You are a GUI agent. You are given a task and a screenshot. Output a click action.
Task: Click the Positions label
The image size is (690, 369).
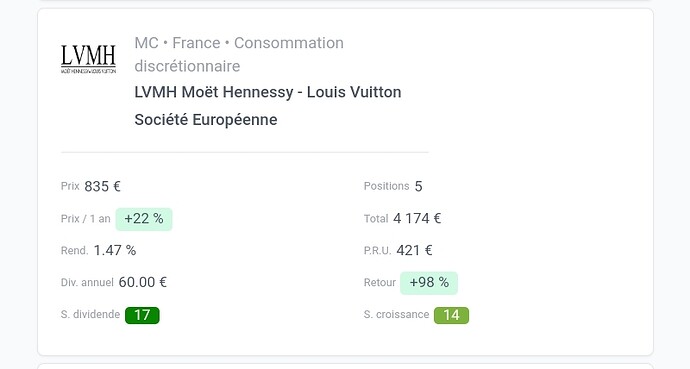[x=386, y=186]
